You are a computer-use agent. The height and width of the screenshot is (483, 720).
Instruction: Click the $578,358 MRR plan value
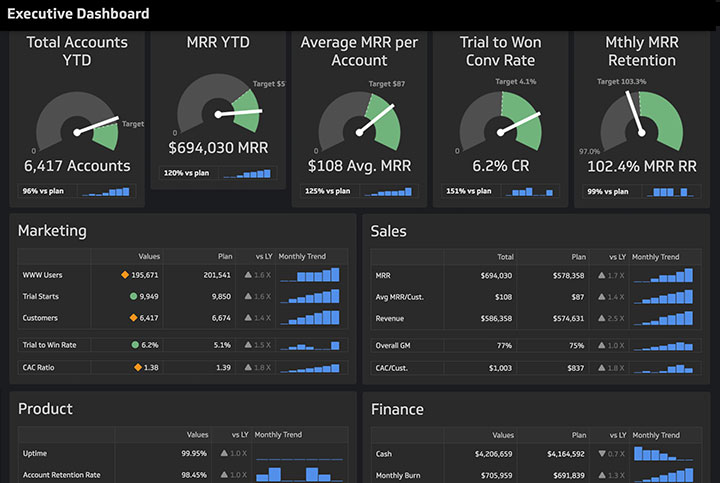(568, 275)
